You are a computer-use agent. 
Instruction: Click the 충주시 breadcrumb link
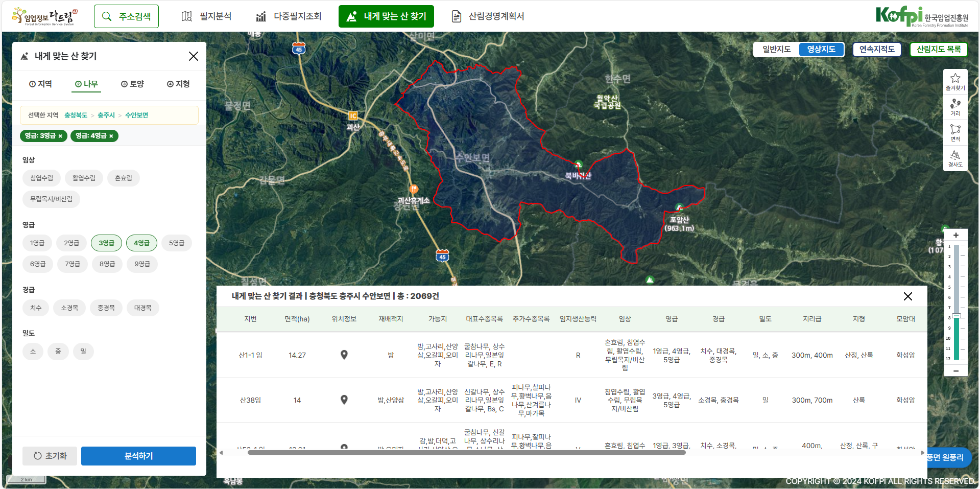point(106,115)
